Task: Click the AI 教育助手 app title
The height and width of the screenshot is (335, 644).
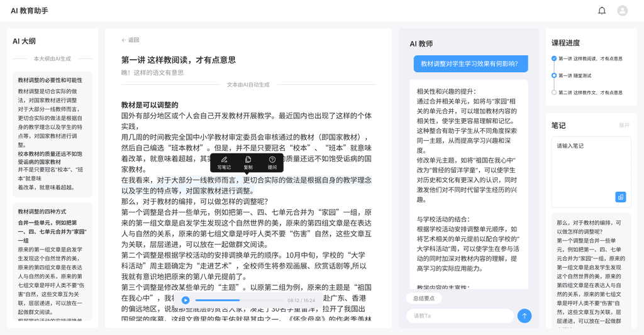Action: (30, 11)
